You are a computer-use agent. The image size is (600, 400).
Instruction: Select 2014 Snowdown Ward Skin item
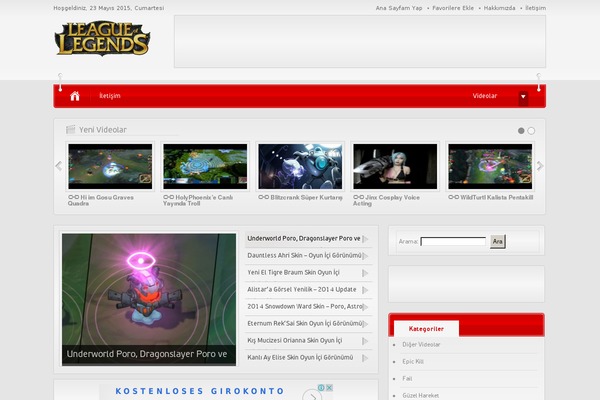[308, 307]
